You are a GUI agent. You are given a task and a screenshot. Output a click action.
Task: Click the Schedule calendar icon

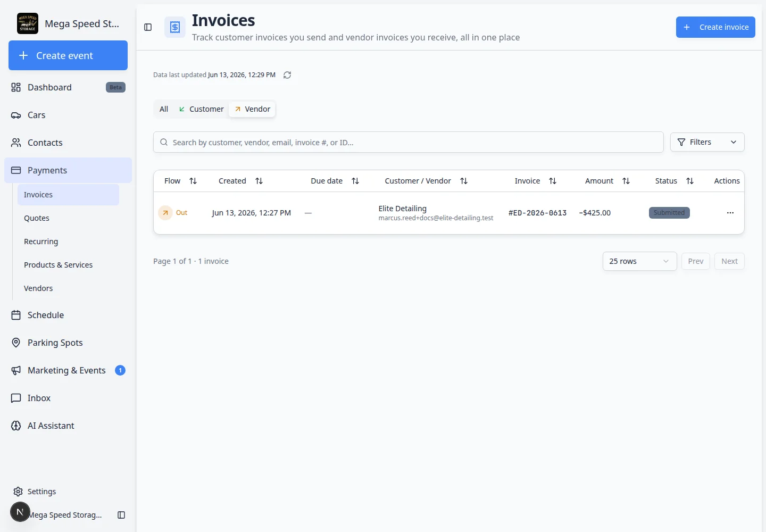16,315
